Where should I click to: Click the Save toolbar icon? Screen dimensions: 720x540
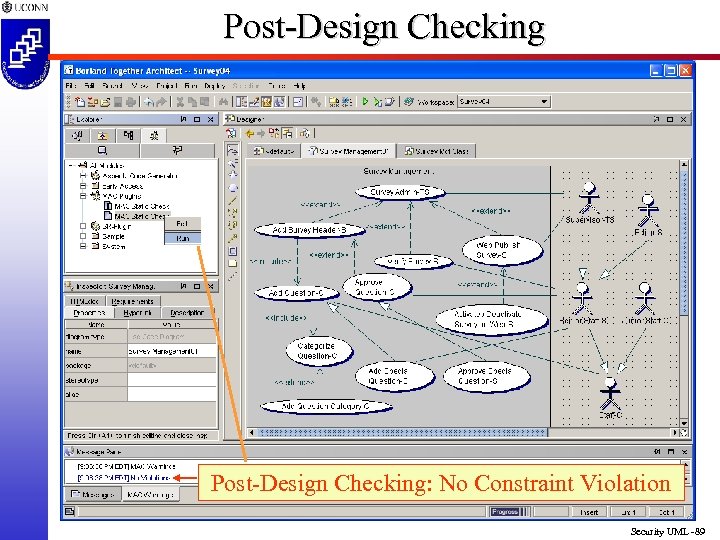118,102
